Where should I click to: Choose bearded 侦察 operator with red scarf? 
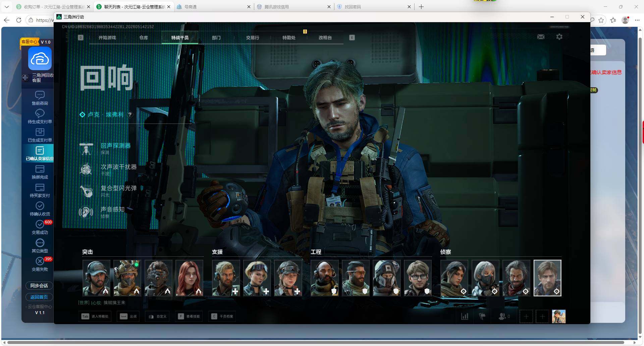[516, 278]
